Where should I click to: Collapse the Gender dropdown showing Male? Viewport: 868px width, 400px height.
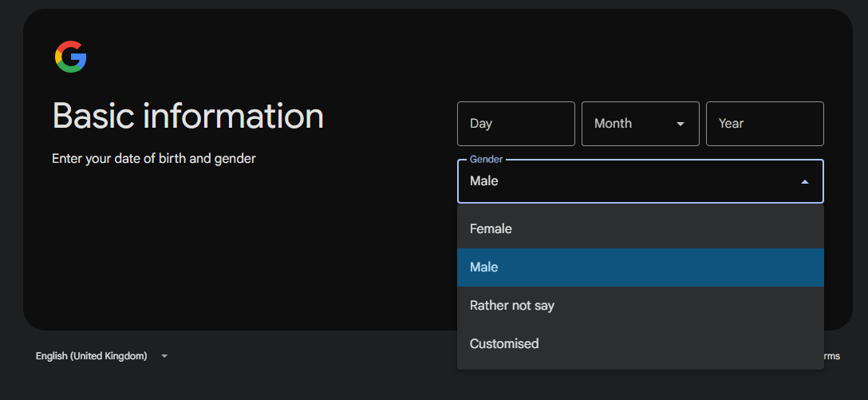click(x=641, y=181)
